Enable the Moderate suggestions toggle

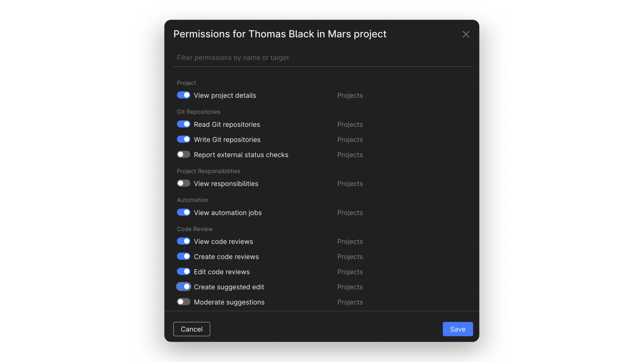(184, 302)
